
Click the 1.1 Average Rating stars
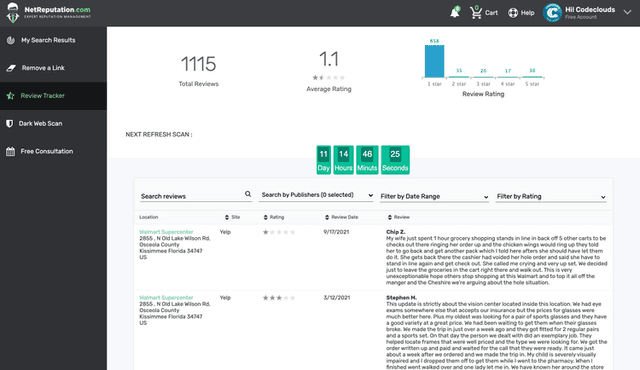pos(329,78)
